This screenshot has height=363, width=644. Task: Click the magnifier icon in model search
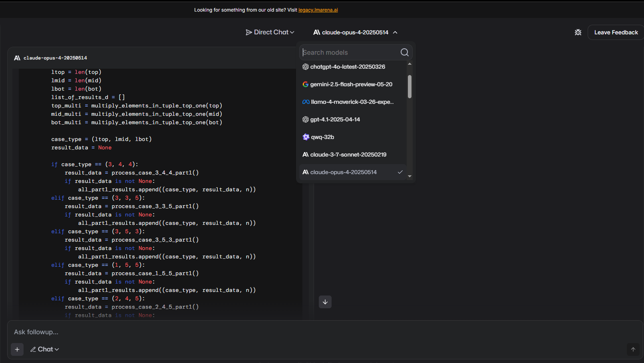coord(404,52)
